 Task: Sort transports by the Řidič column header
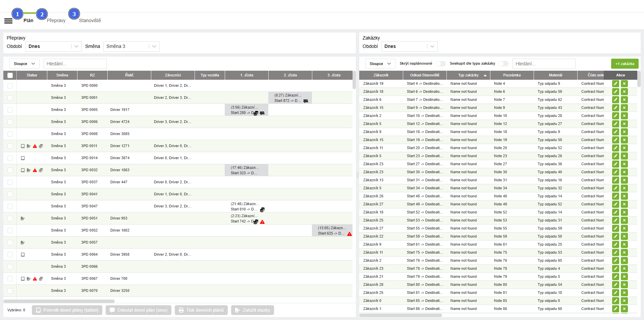point(129,75)
